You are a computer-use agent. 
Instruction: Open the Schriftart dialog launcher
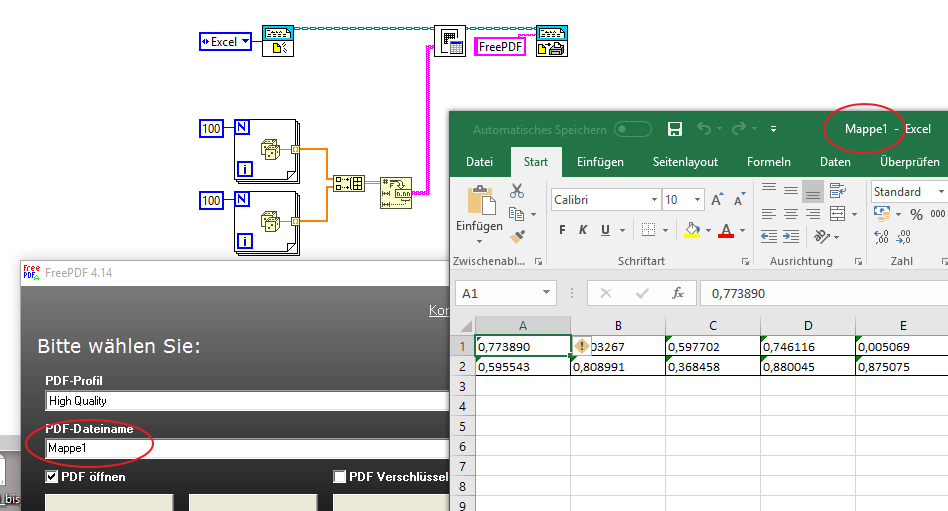coord(745,261)
